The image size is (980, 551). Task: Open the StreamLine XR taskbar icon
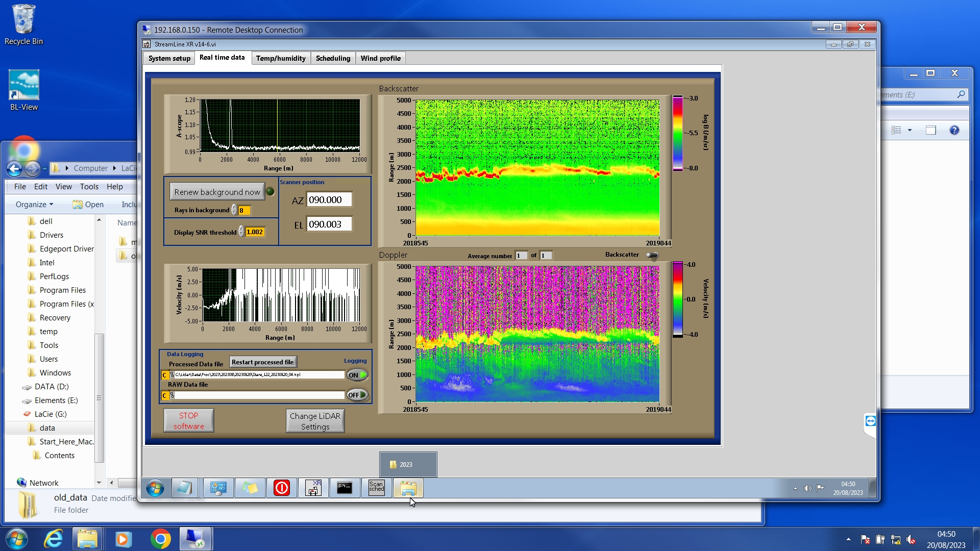pos(313,488)
